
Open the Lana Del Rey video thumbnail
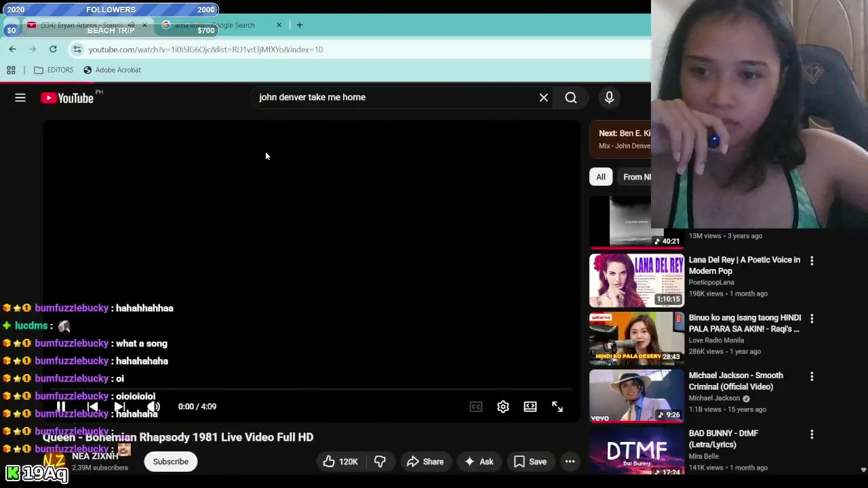click(637, 281)
